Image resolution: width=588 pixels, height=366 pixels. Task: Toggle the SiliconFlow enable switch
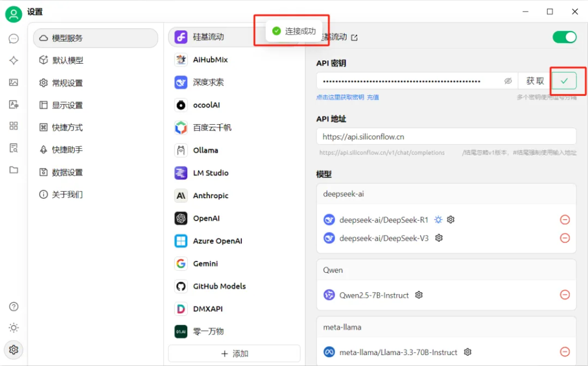pyautogui.click(x=564, y=37)
